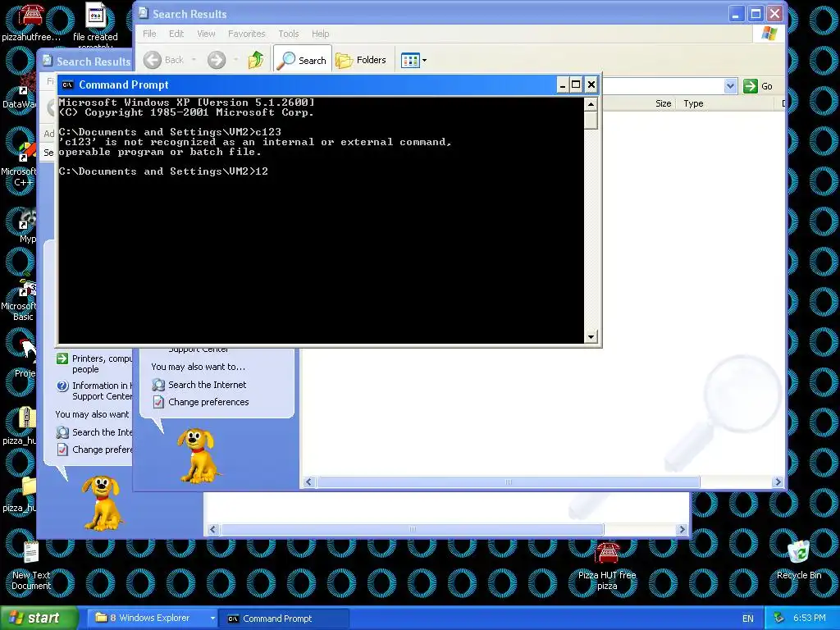Open the Favorites menu in Search Results
This screenshot has width=840, height=630.
[246, 34]
